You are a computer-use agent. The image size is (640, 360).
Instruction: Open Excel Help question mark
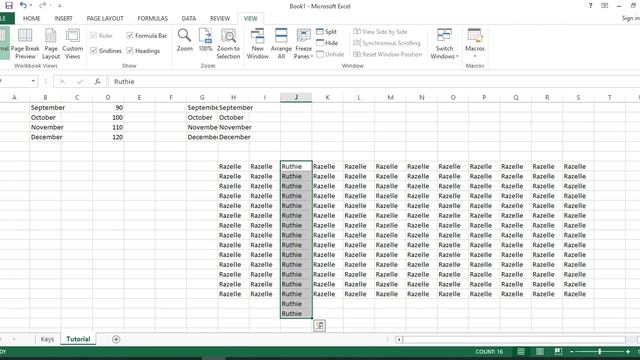pyautogui.click(x=590, y=6)
